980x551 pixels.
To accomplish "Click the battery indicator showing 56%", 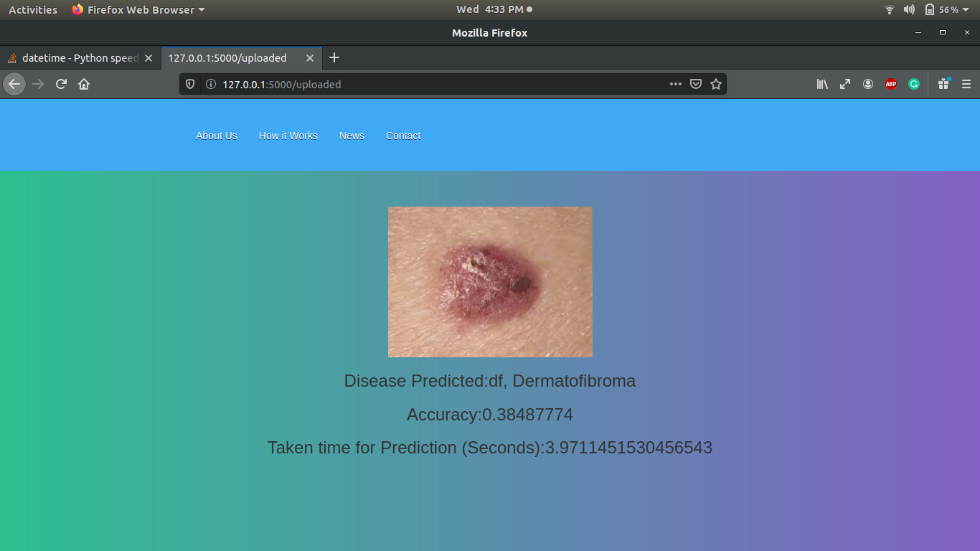I will [x=935, y=9].
